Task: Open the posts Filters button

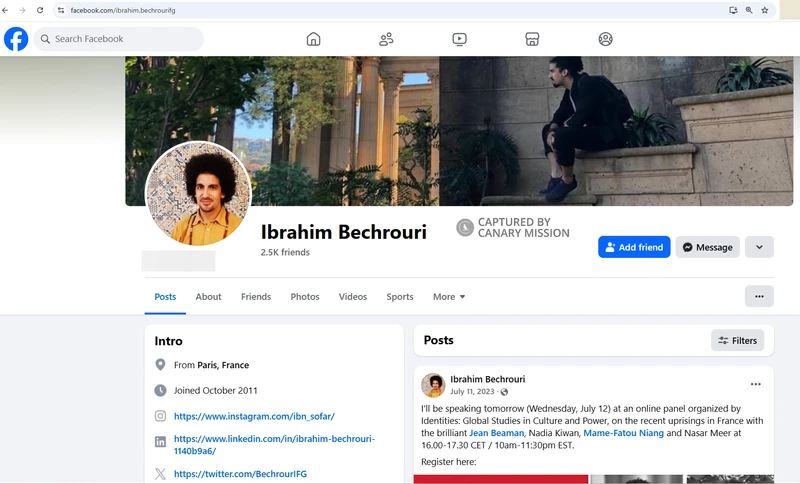Action: [x=737, y=340]
